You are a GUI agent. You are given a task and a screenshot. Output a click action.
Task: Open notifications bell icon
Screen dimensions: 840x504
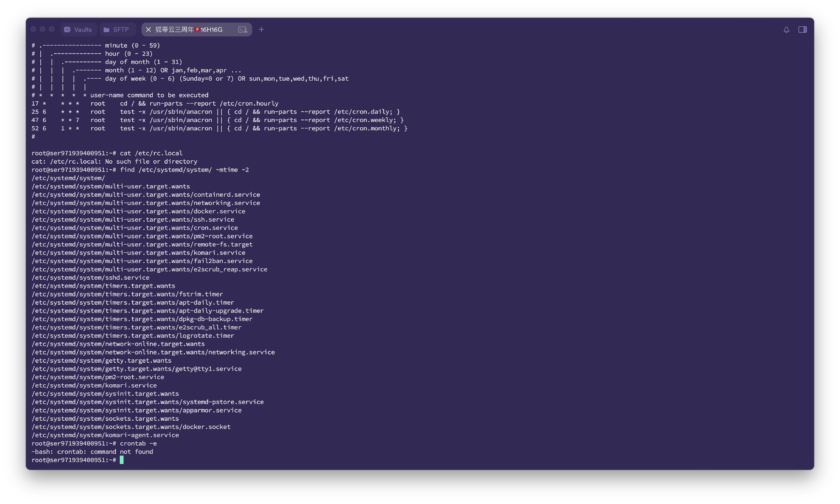click(x=786, y=30)
